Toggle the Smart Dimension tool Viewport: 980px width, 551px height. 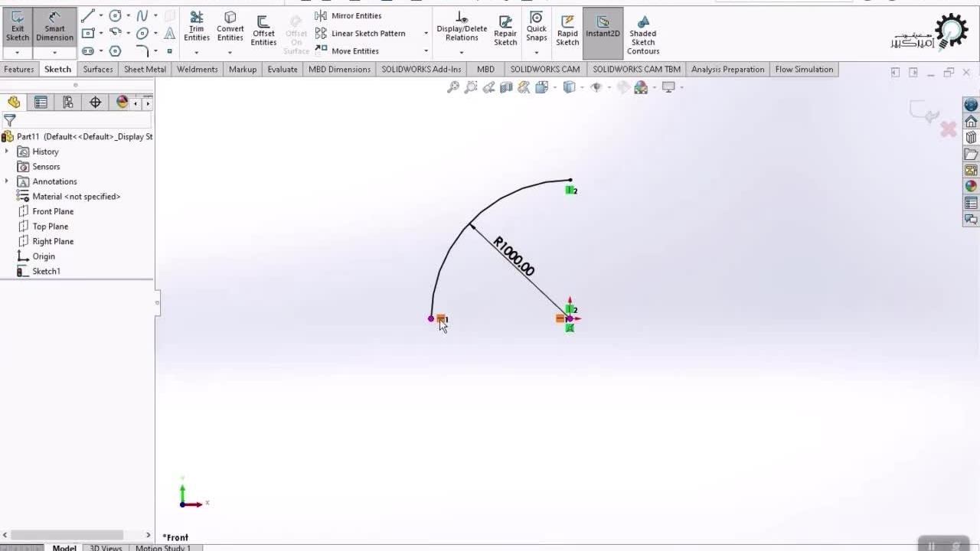54,28
